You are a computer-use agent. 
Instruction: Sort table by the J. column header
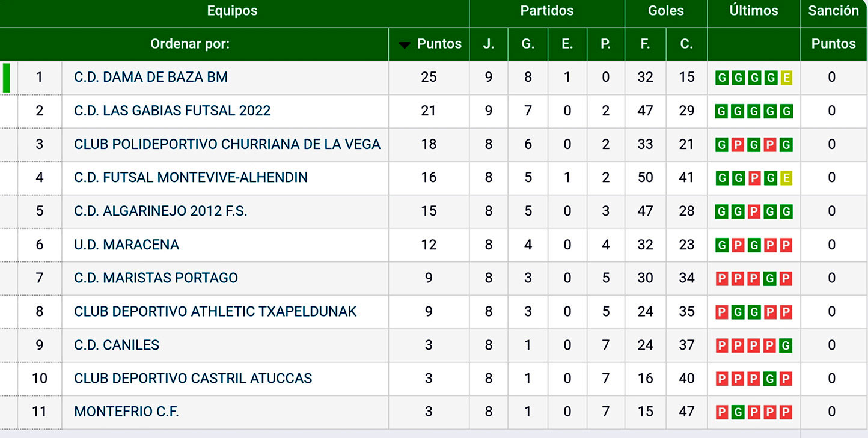488,44
